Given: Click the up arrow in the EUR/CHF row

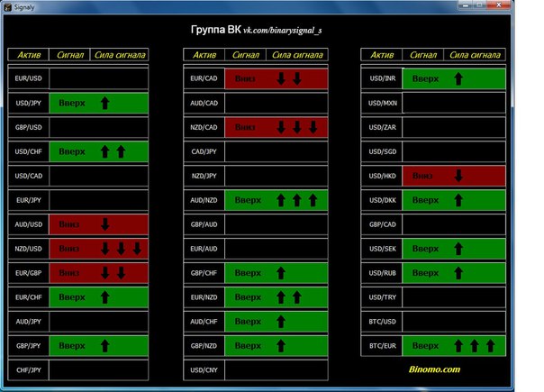Looking at the screenshot, I should [105, 296].
